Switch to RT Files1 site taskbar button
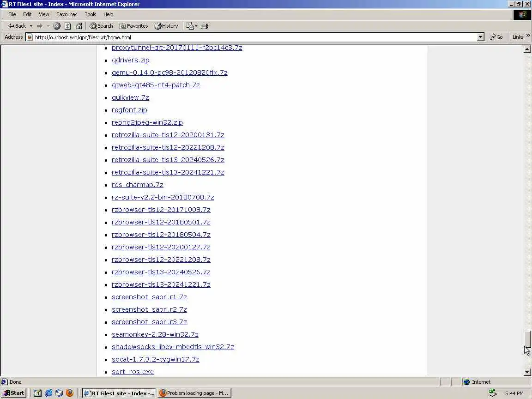Image resolution: width=532 pixels, height=399 pixels. coord(119,393)
